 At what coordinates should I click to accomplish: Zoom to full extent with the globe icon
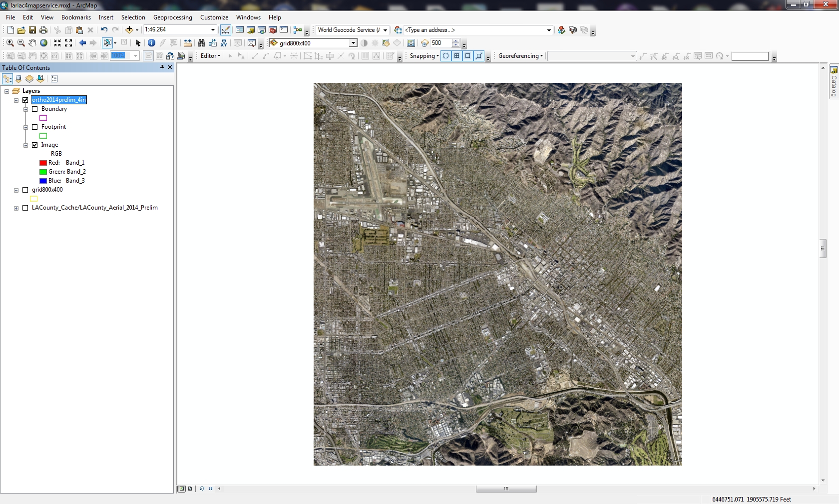pos(44,43)
